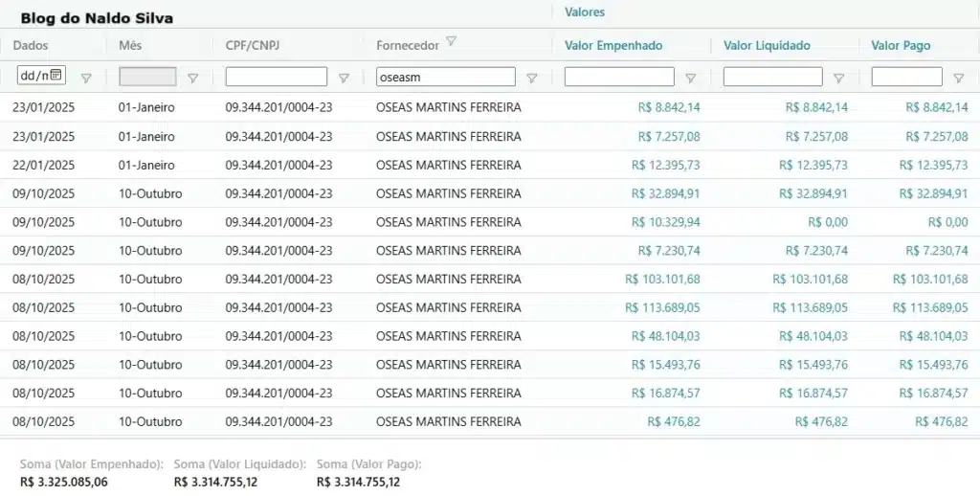
Task: Click the Fornecedor filter field containing oseasm
Action: pyautogui.click(x=446, y=77)
